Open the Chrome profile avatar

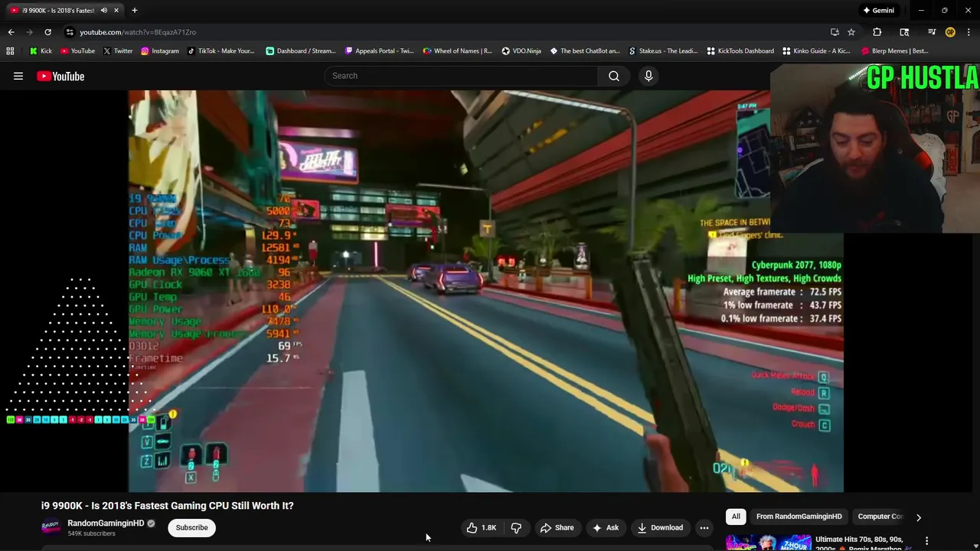click(950, 32)
